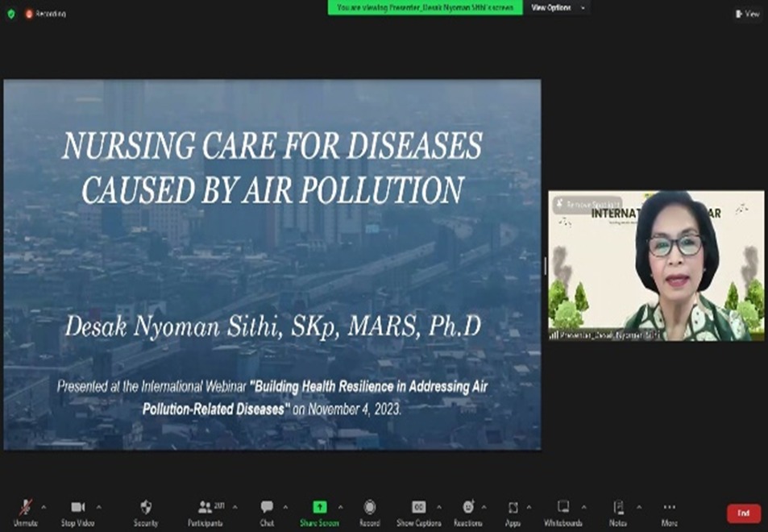Toggle meeting recording with Record button
The height and width of the screenshot is (532, 768).
click(x=369, y=511)
